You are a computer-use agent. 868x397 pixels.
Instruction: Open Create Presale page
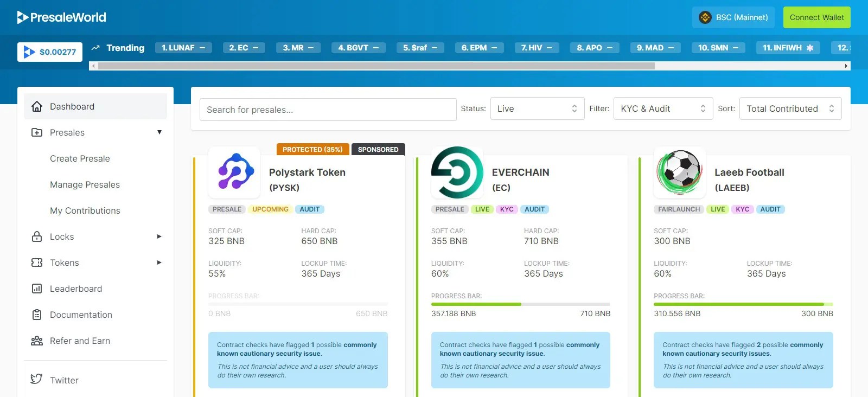[x=80, y=158]
